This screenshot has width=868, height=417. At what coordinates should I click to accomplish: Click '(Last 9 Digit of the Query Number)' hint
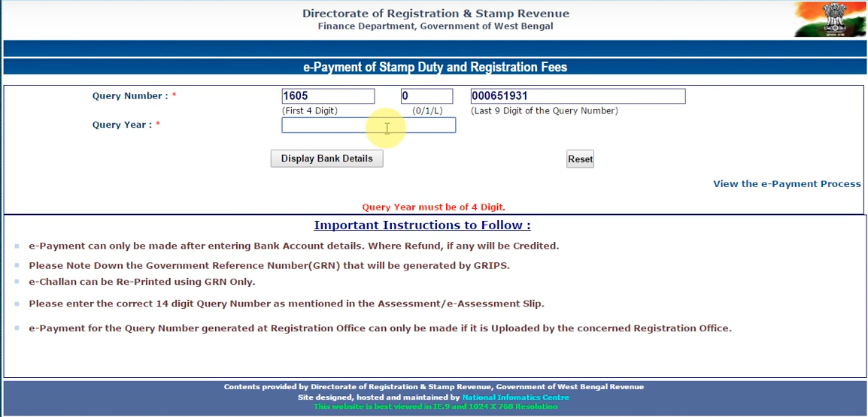(x=544, y=110)
